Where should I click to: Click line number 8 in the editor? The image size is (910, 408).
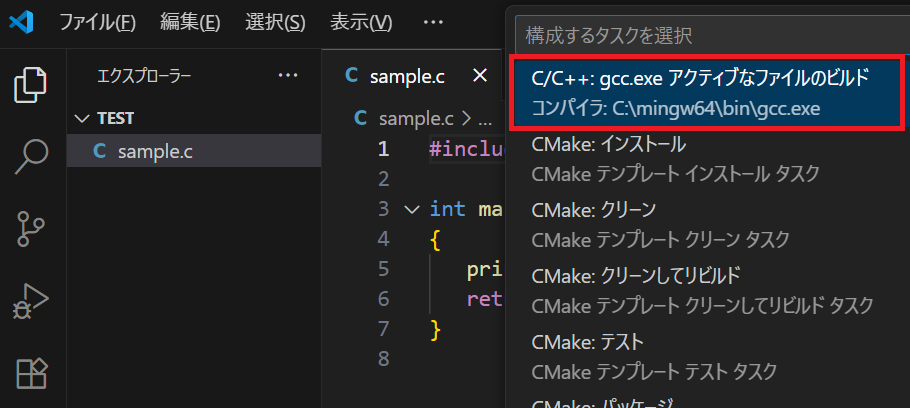pyautogui.click(x=383, y=359)
